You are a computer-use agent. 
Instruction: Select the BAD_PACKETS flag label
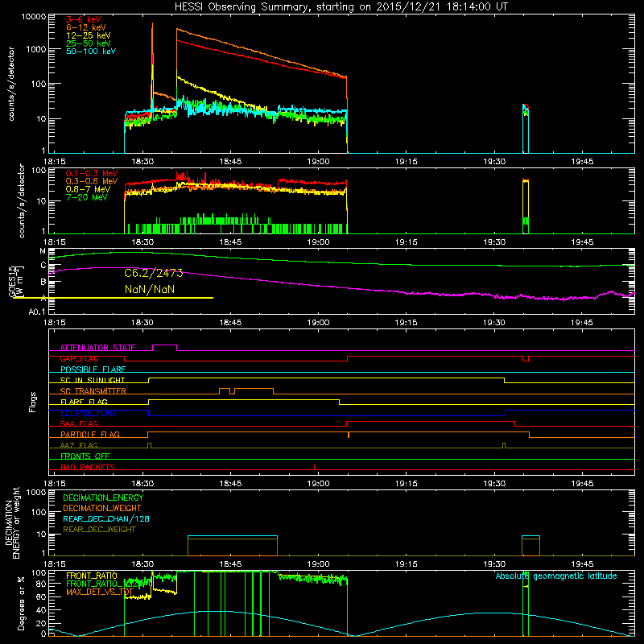coord(88,467)
